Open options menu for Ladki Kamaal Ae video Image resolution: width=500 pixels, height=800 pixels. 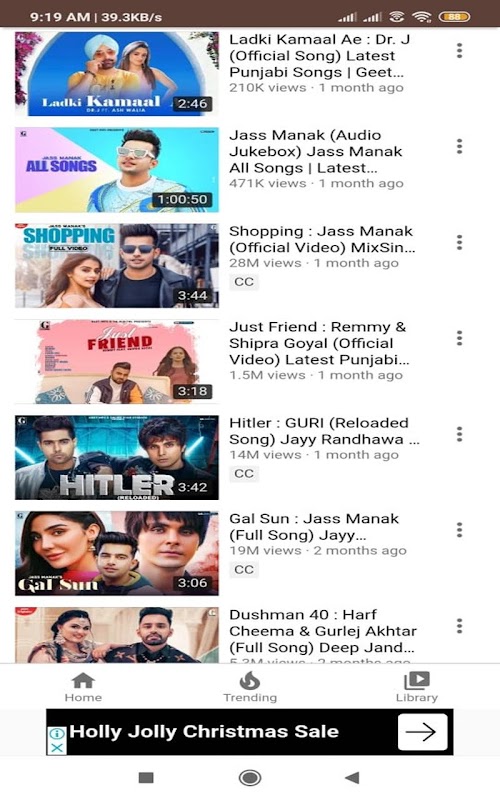(459, 51)
